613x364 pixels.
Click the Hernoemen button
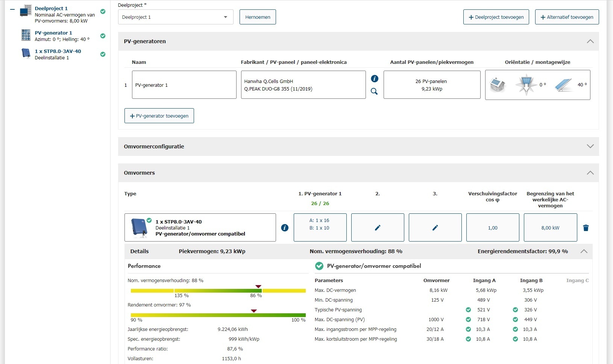point(258,17)
